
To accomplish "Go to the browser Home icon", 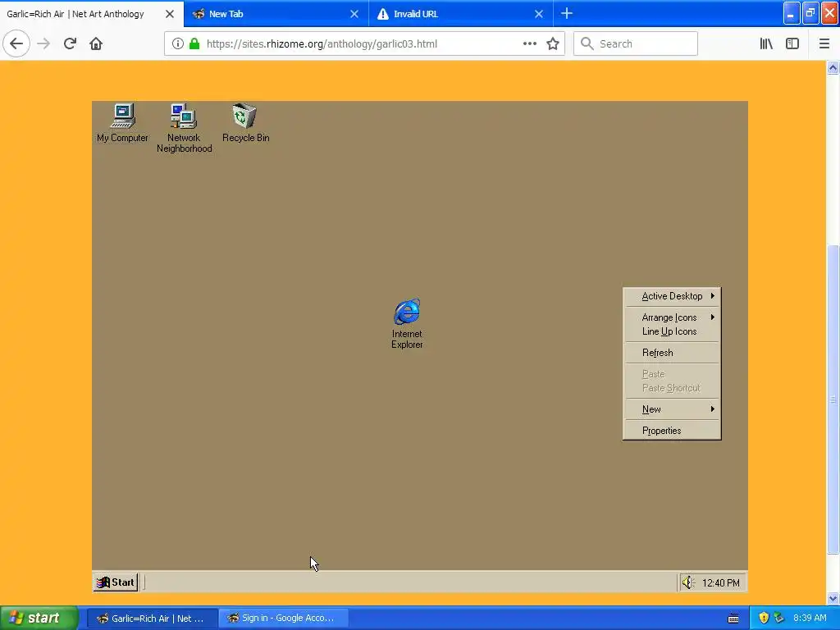I will tap(96, 44).
